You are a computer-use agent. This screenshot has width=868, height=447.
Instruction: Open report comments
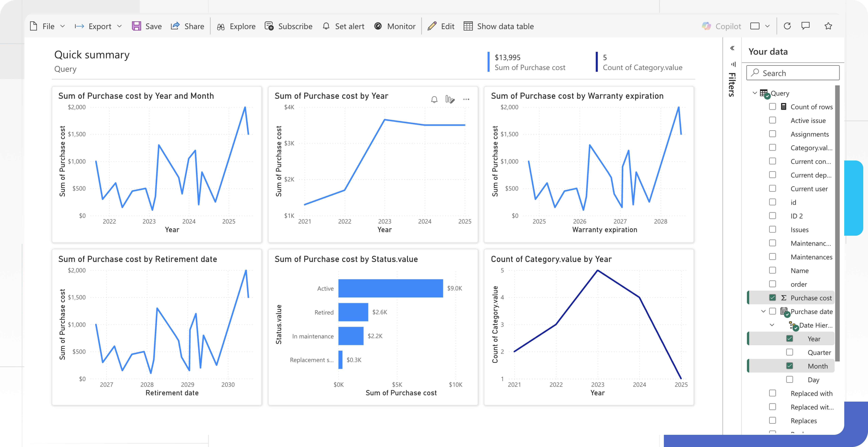click(x=806, y=26)
